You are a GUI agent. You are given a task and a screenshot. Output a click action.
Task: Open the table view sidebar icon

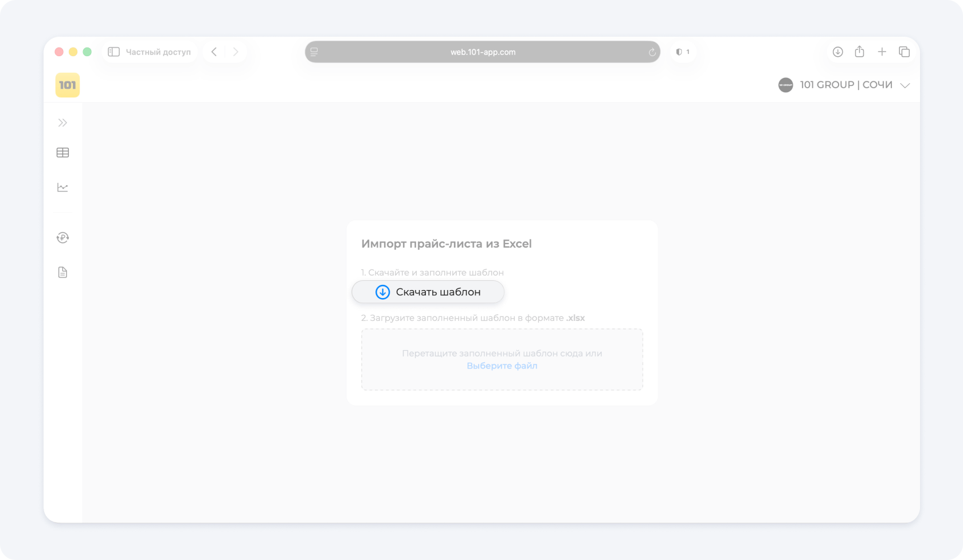tap(62, 152)
